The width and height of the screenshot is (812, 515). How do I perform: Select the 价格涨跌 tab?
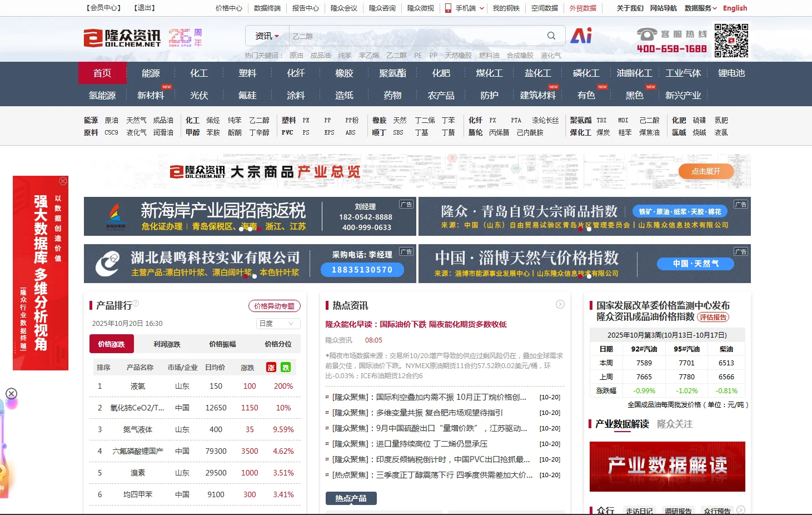pos(112,344)
